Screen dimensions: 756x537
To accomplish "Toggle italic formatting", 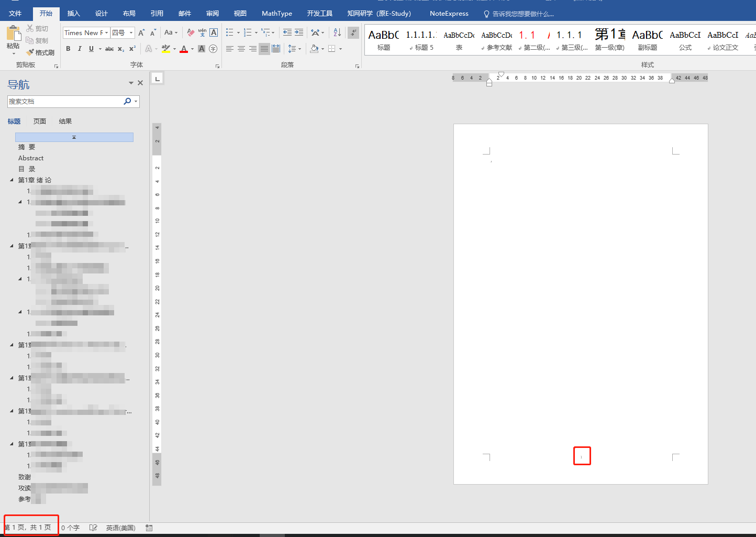I will [80, 49].
